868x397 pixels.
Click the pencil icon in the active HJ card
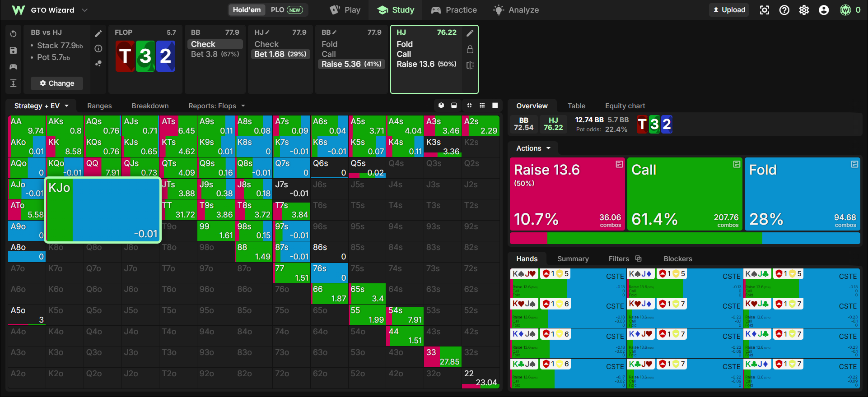pyautogui.click(x=470, y=33)
